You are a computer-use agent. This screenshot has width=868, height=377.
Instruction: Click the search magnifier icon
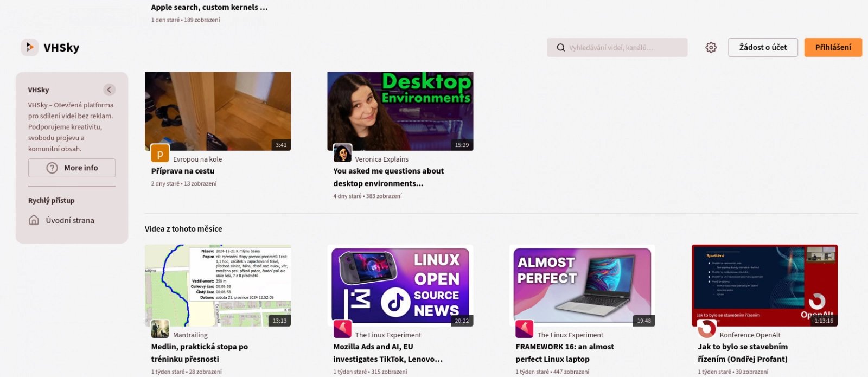[561, 48]
